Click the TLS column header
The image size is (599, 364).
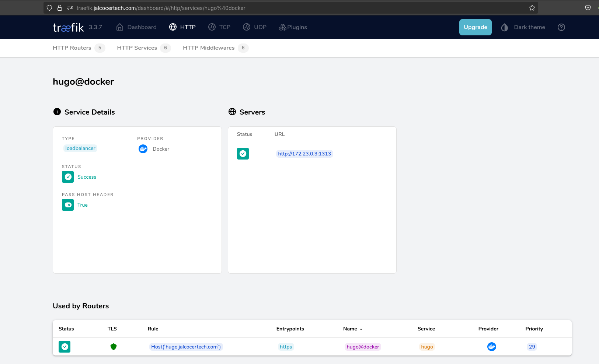(112, 329)
